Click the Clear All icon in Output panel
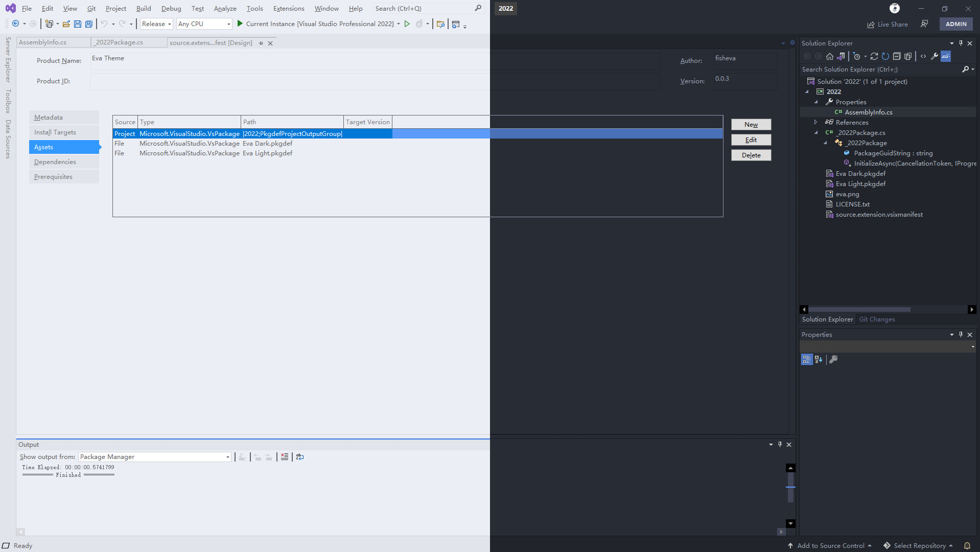 pos(285,457)
